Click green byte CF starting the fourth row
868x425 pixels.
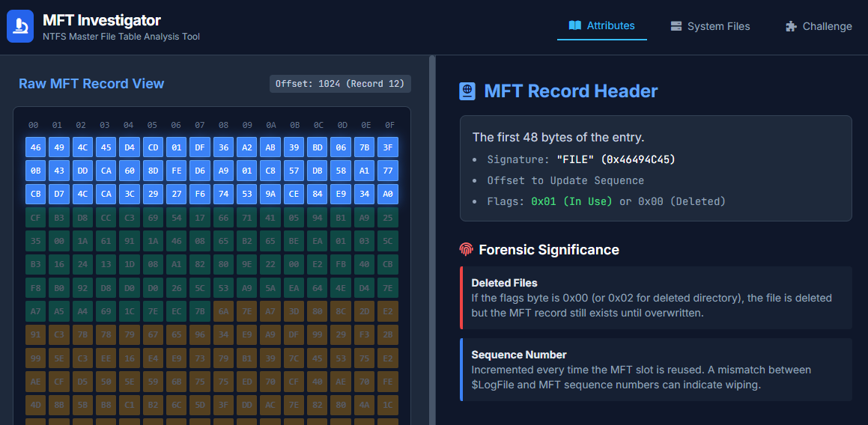tap(36, 218)
